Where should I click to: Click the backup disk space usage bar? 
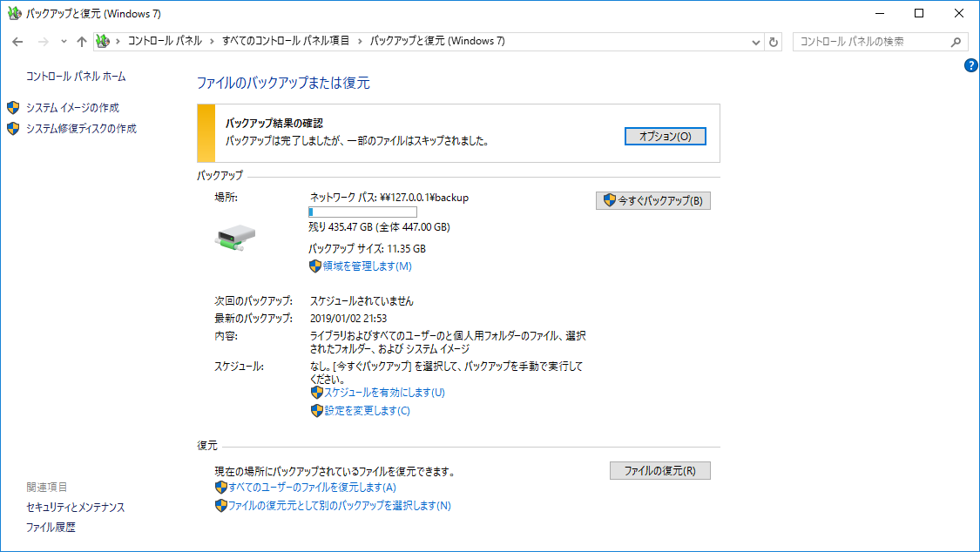click(x=362, y=212)
